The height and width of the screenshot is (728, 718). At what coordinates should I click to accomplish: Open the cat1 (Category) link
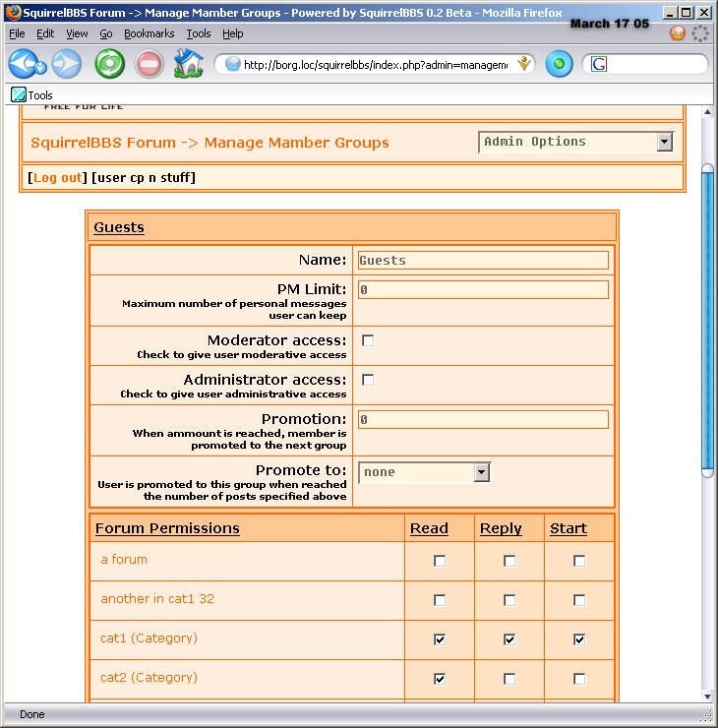tap(149, 638)
